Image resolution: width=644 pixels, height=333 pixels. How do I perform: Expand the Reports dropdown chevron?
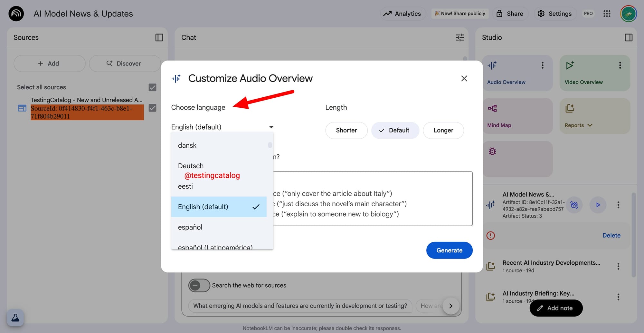[590, 125]
